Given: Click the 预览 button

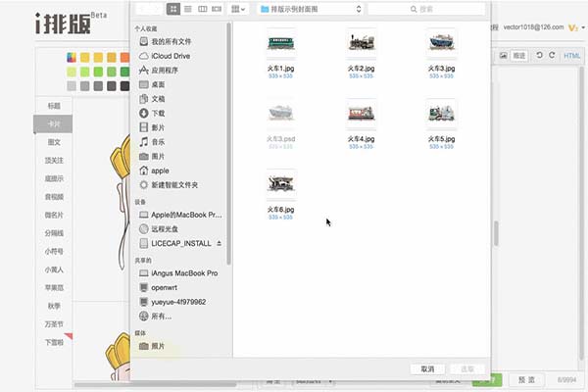Looking at the screenshot, I should (525, 379).
